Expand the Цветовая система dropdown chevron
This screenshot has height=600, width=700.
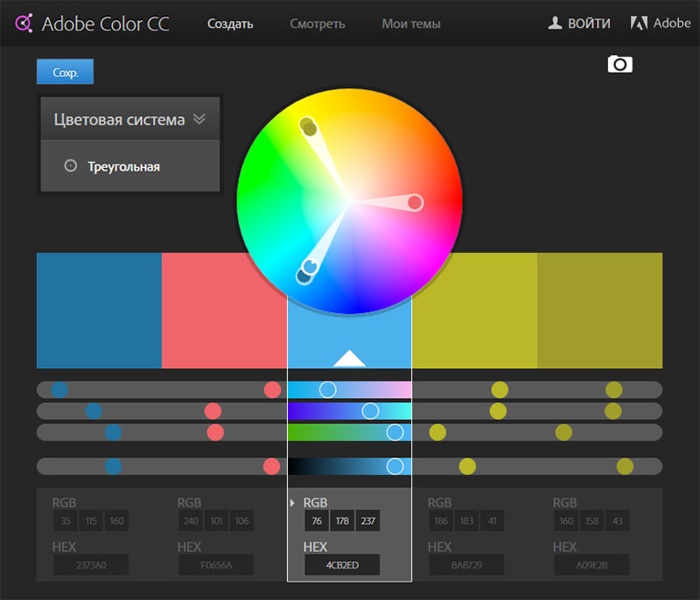point(199,119)
